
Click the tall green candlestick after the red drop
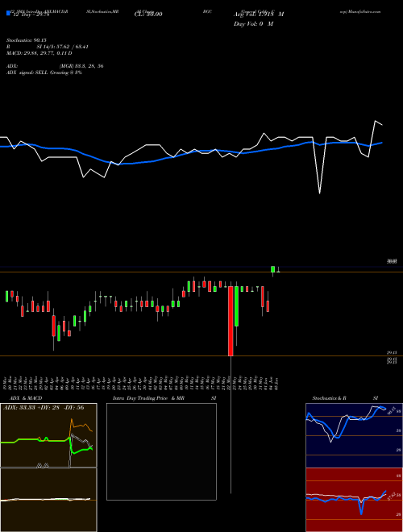pos(236,306)
